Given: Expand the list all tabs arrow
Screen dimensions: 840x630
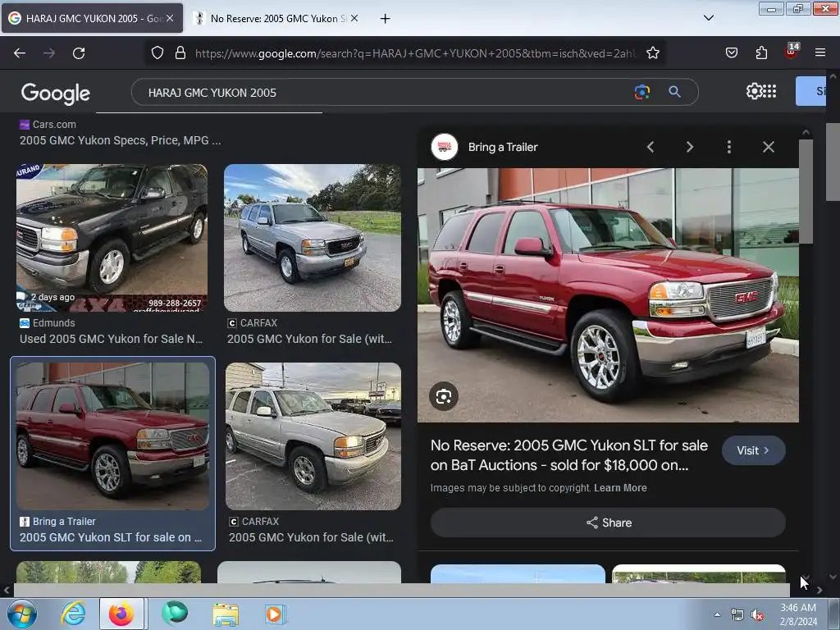Looking at the screenshot, I should click(708, 18).
